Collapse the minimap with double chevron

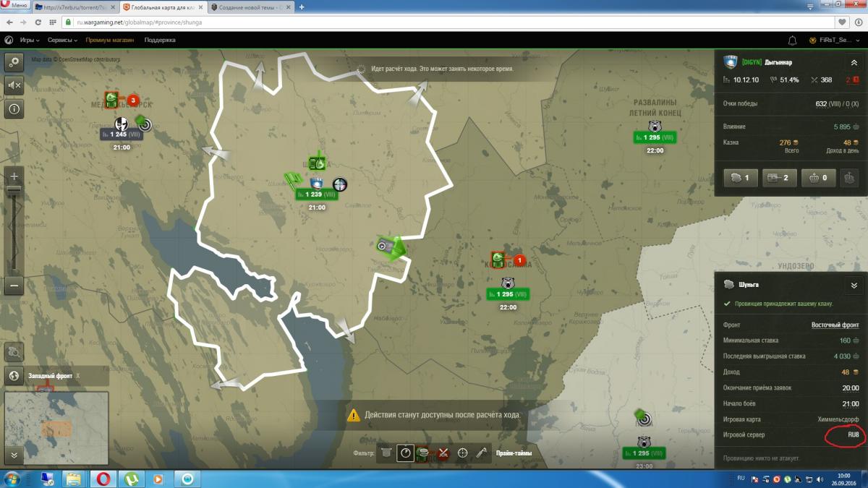[14, 455]
